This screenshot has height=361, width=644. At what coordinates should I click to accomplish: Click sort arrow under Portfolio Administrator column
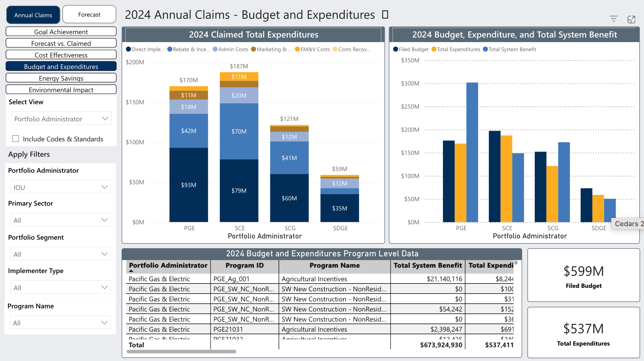click(131, 271)
